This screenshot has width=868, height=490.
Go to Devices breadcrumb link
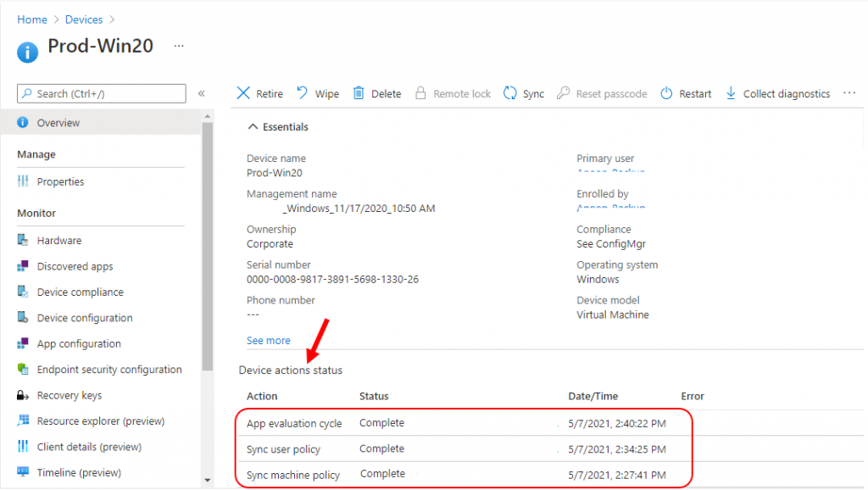(84, 19)
